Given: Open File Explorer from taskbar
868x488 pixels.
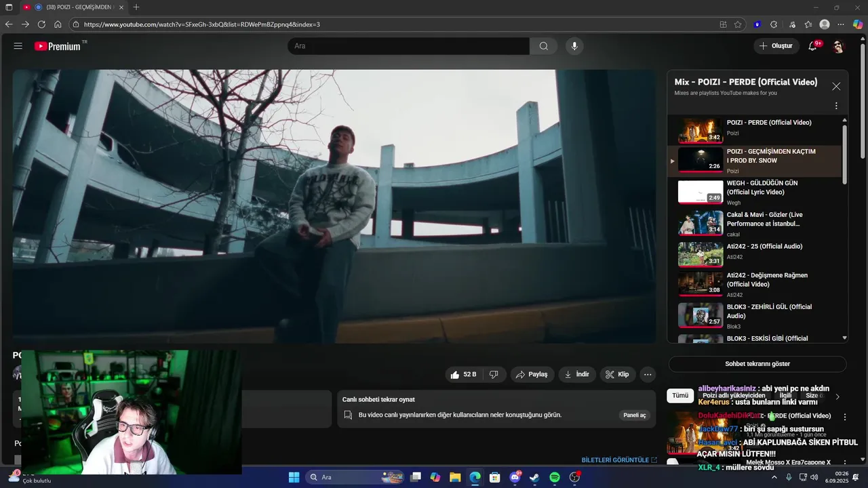Looking at the screenshot, I should 455,477.
